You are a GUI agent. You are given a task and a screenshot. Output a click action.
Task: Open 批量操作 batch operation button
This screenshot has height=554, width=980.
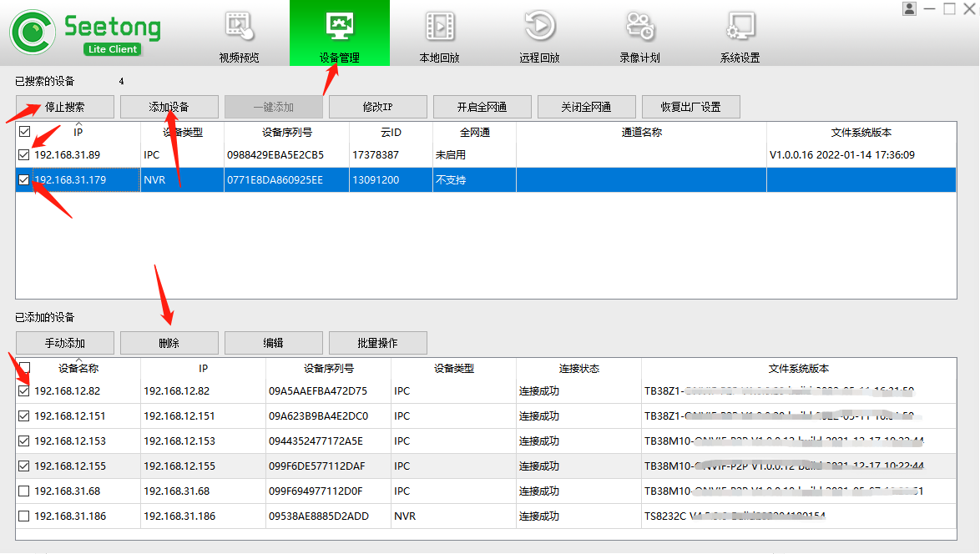pos(377,343)
